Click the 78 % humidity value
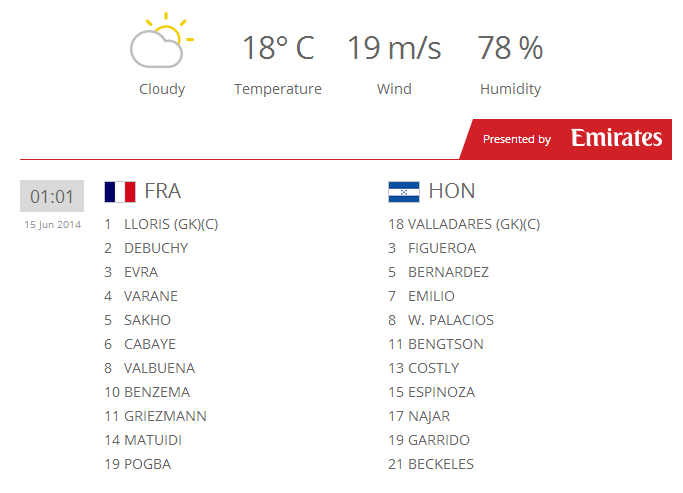The image size is (683, 493). [x=510, y=48]
